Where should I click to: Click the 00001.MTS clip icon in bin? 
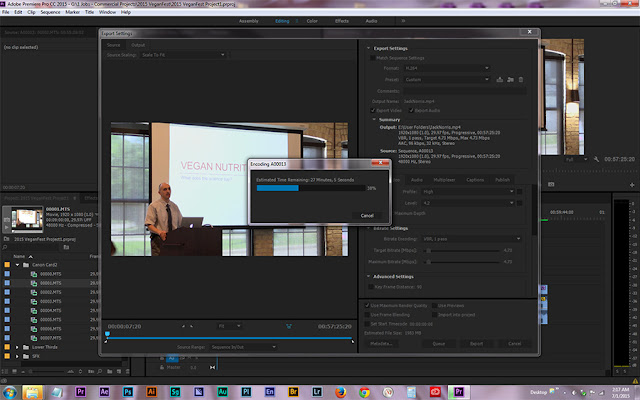click(34, 283)
